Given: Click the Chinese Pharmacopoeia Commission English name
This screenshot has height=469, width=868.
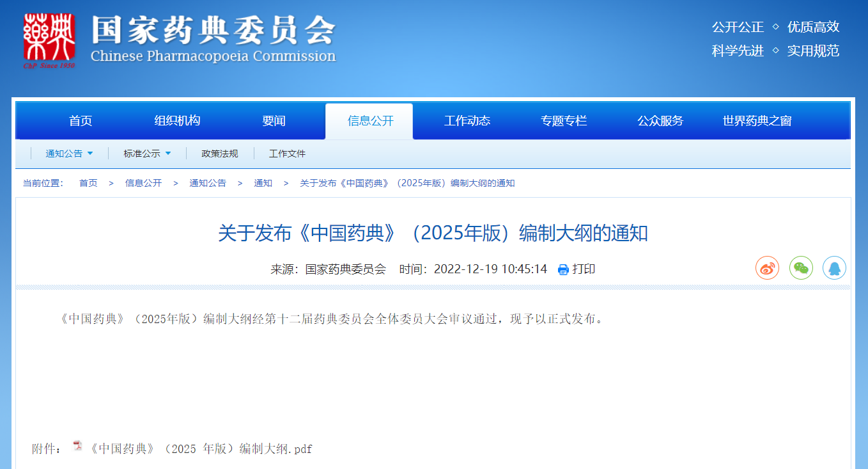Looking at the screenshot, I should pos(213,56).
